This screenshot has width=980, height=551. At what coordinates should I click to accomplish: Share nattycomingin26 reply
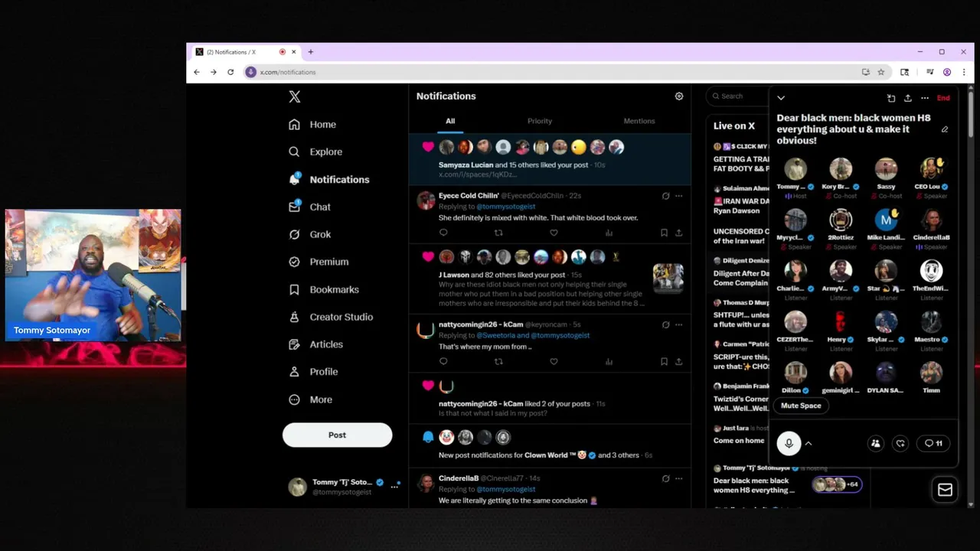click(x=678, y=361)
